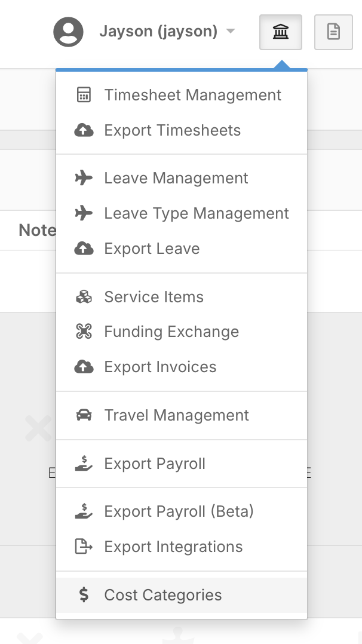This screenshot has width=362, height=644.
Task: Click the Travel Management car icon
Action: pyautogui.click(x=84, y=415)
